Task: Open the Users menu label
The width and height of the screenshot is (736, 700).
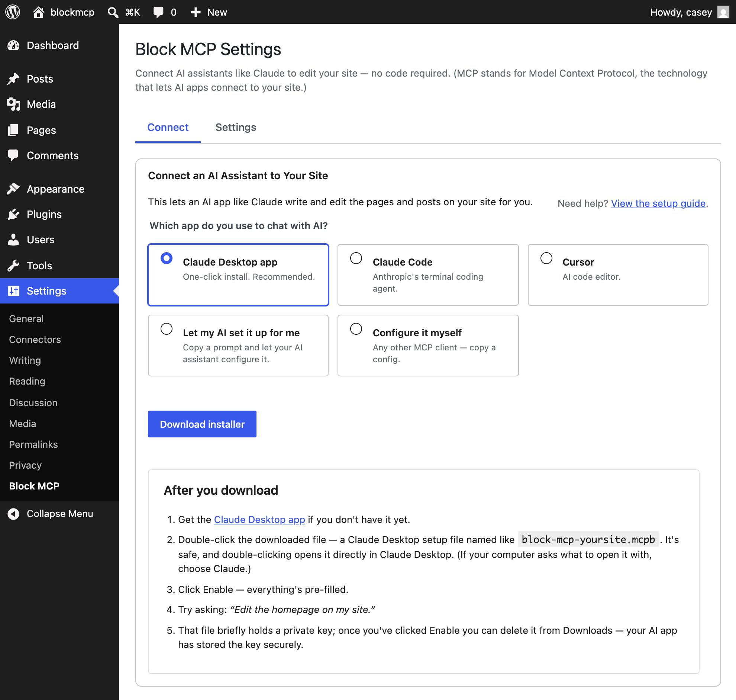Action: pyautogui.click(x=40, y=240)
